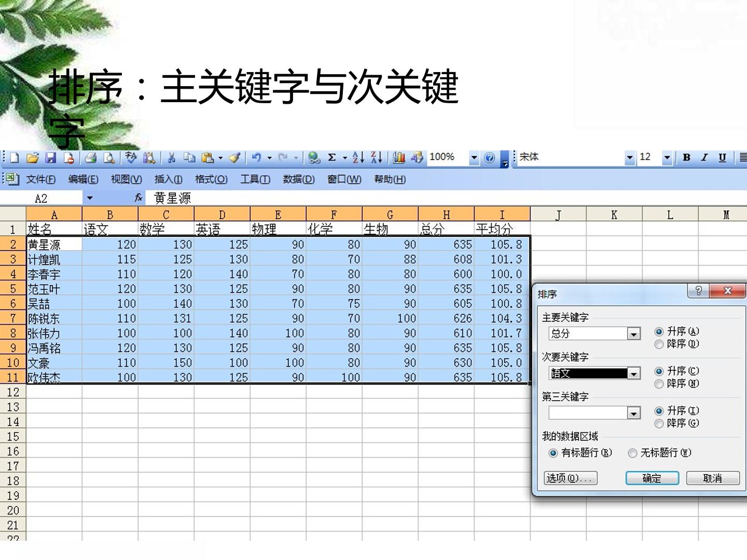Run the spelling check
747x560 pixels.
pos(131,158)
